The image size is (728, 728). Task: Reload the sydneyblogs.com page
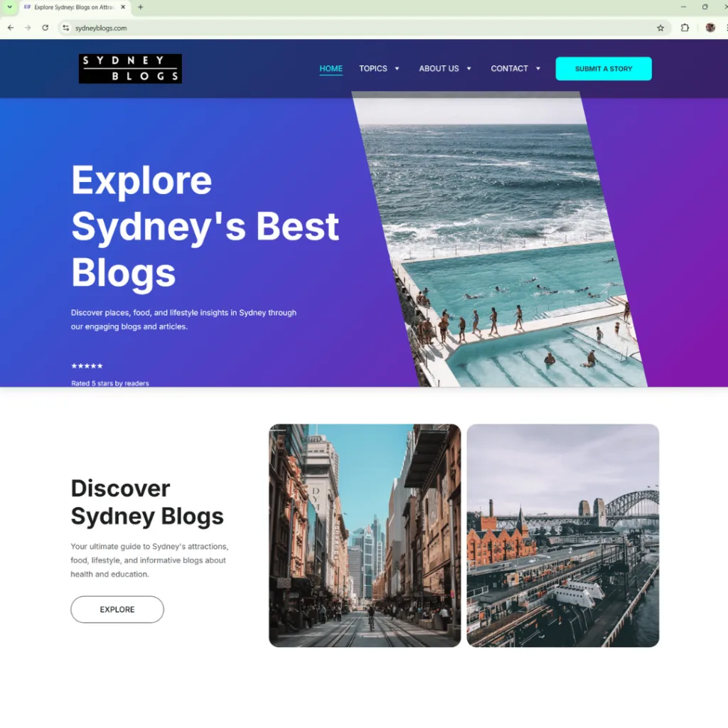[x=45, y=28]
